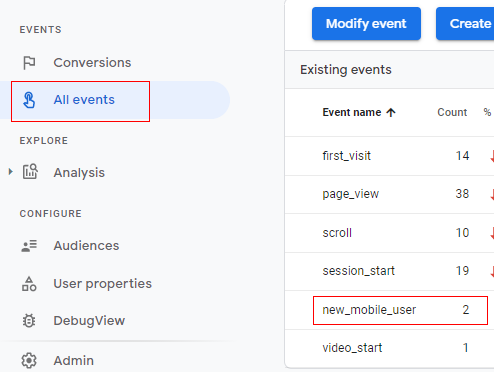Click the All events touch icon
Screen dimensions: 494x372
point(29,100)
